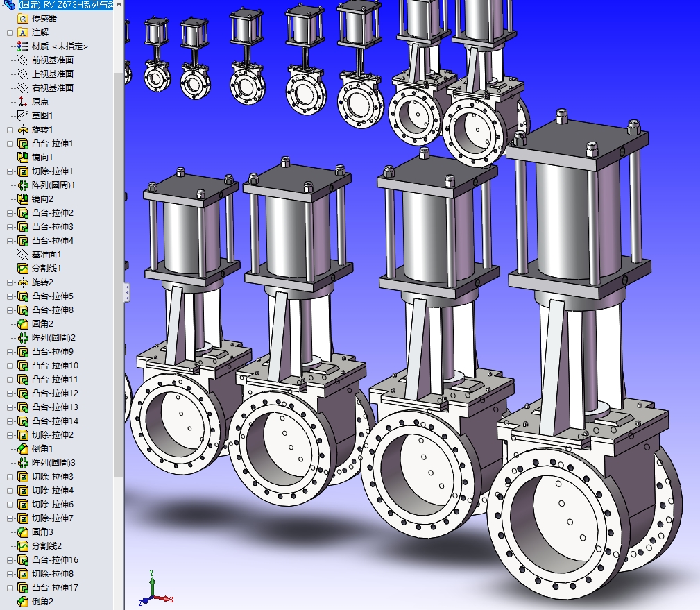The image size is (700, 610).
Task: Expand the 凸台-拉伸1 feature node
Action: pyautogui.click(x=10, y=144)
